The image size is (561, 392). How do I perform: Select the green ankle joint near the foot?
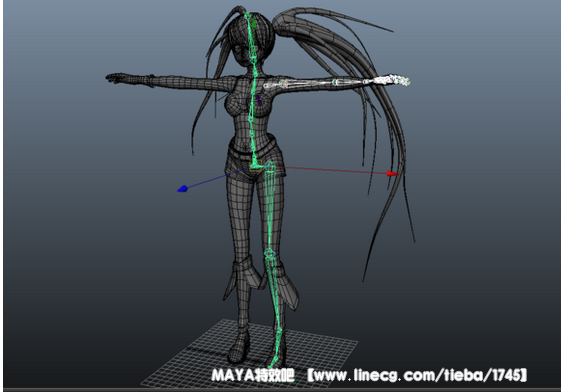[x=279, y=330]
